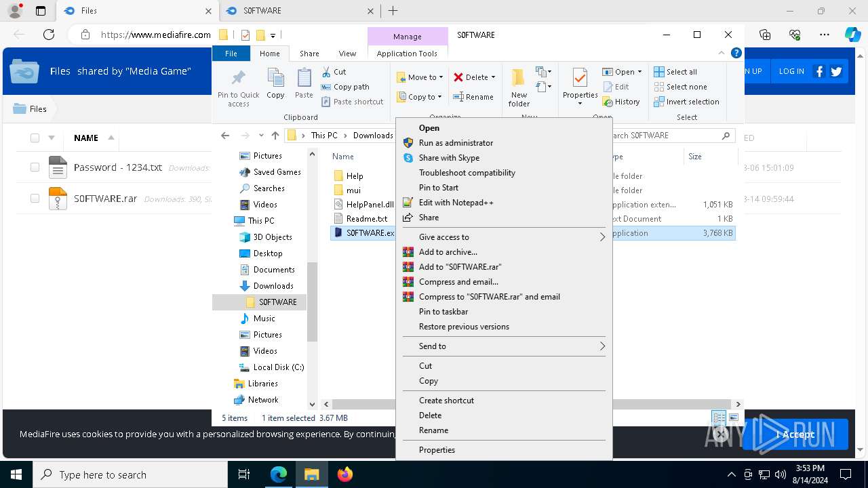
Task: Select 3D Objects in the navigation pane
Action: pos(273,237)
